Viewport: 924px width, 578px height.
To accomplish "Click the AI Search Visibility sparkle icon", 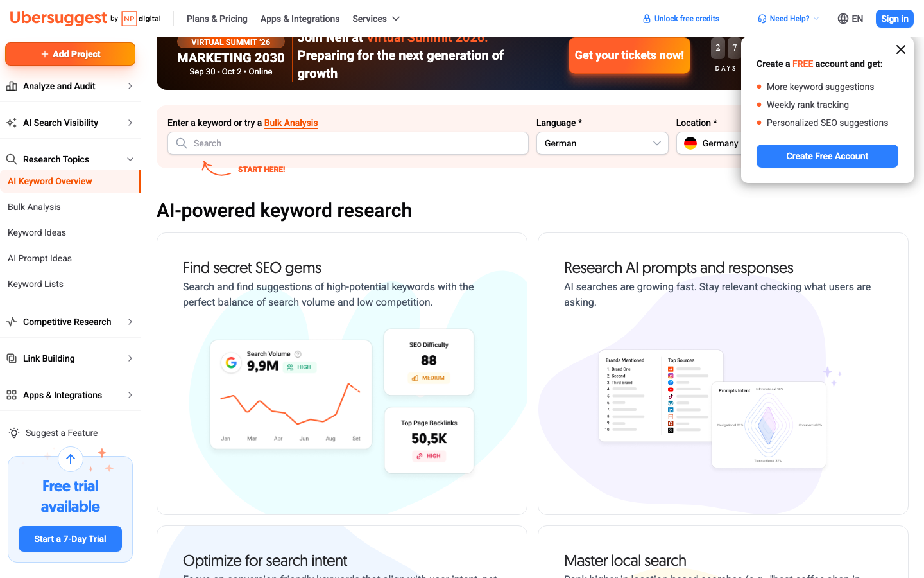I will point(12,123).
